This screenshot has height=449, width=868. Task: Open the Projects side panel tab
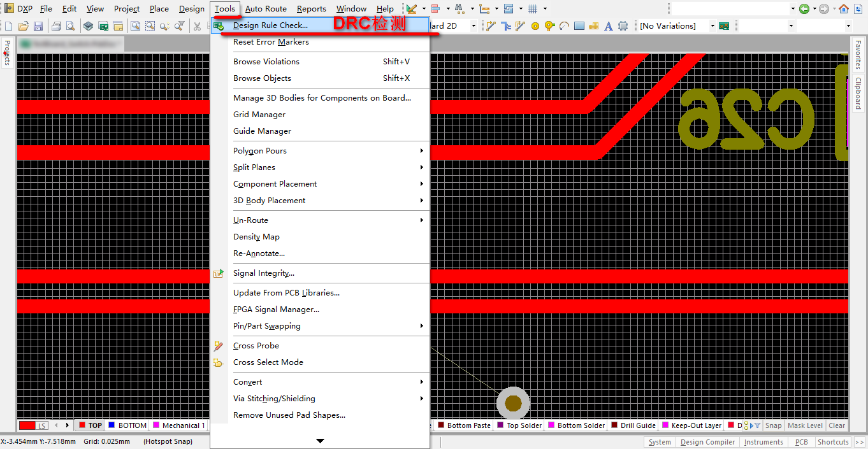7,52
